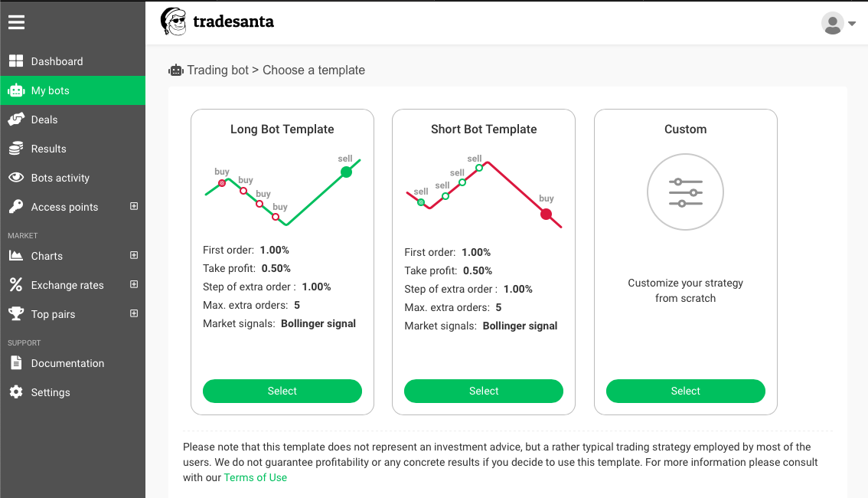The height and width of the screenshot is (498, 868).
Task: Click the tradesanta logo
Action: pos(217,21)
